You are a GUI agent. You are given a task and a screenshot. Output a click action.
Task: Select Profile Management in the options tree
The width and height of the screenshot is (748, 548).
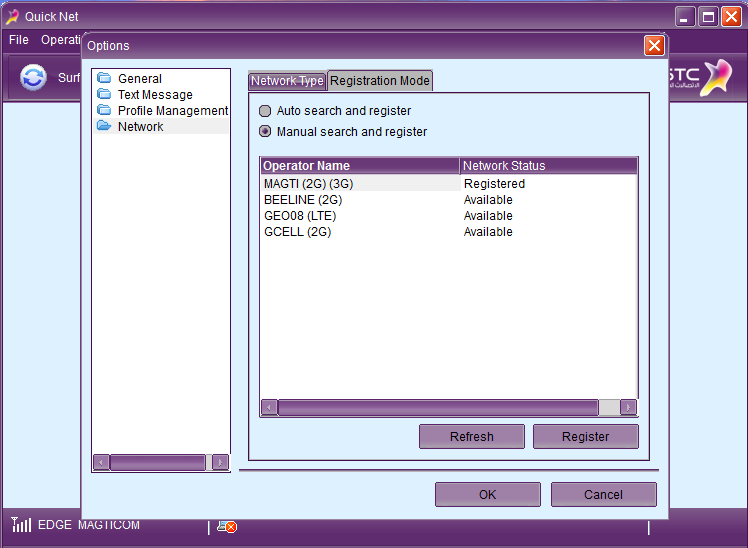(173, 111)
